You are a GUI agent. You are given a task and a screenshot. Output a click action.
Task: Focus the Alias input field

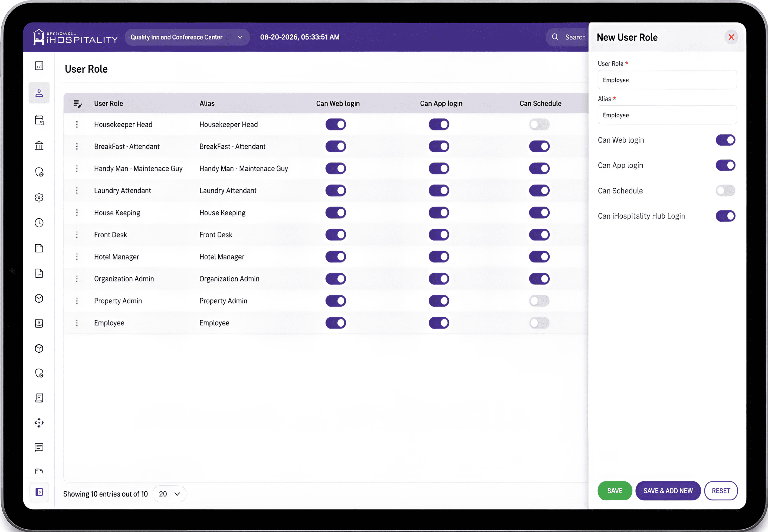(x=667, y=115)
